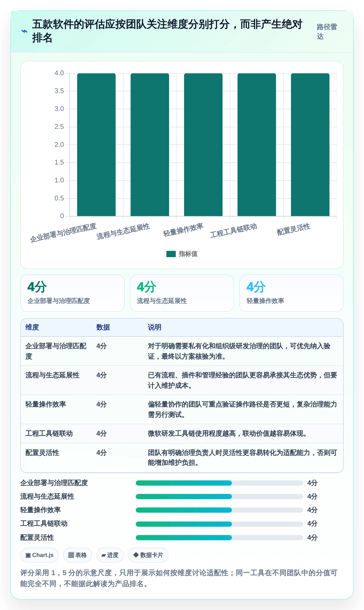
Task: Click the 工程工具链联动 x-axis label
Action: coord(233,230)
